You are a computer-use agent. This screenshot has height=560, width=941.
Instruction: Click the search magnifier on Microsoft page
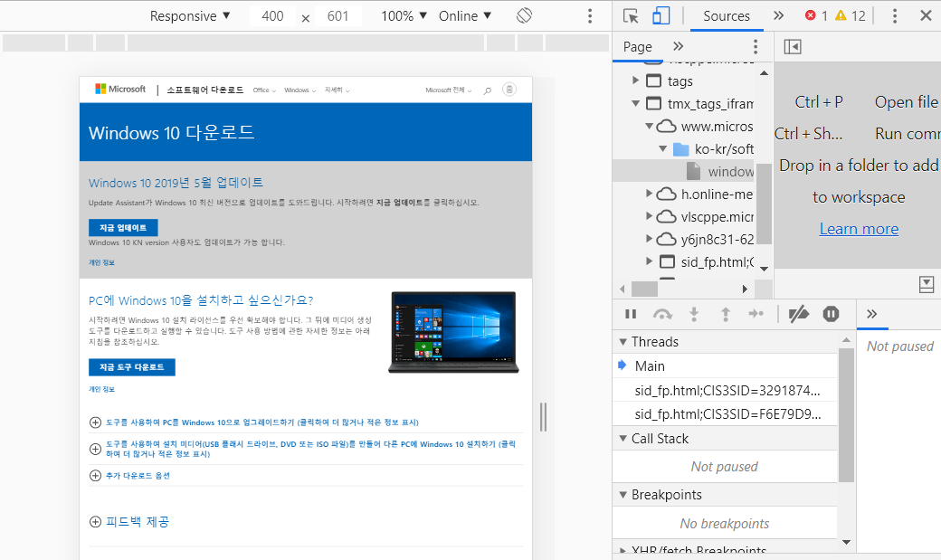[x=488, y=90]
